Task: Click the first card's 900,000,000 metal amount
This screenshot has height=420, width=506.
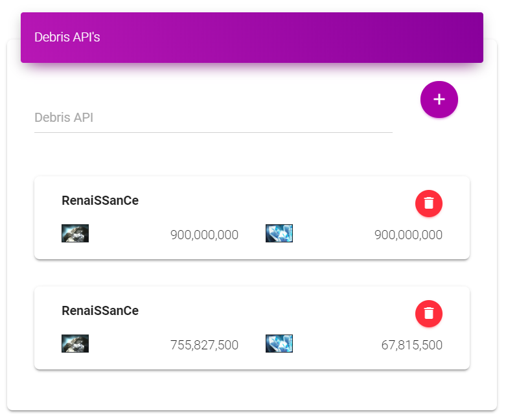Action: (204, 235)
